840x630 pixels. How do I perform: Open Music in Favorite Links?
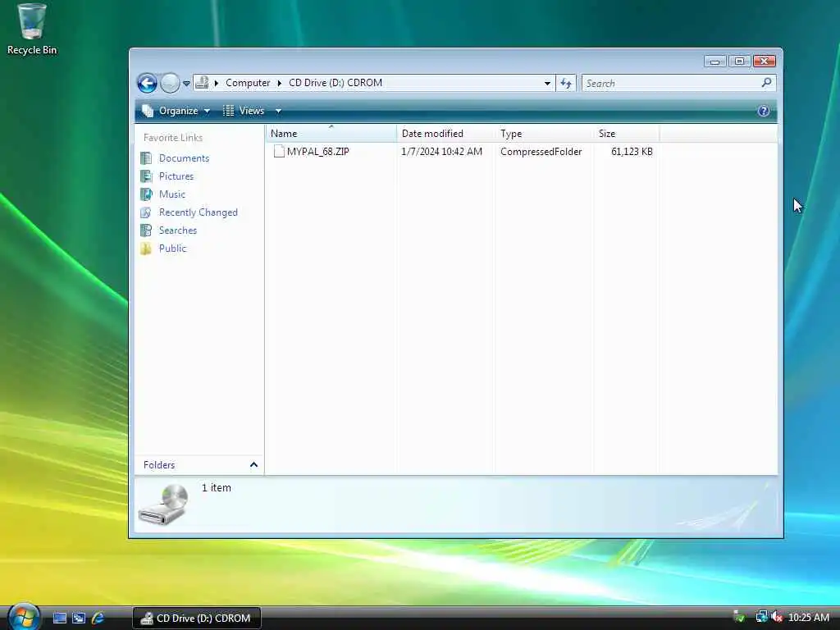172,194
